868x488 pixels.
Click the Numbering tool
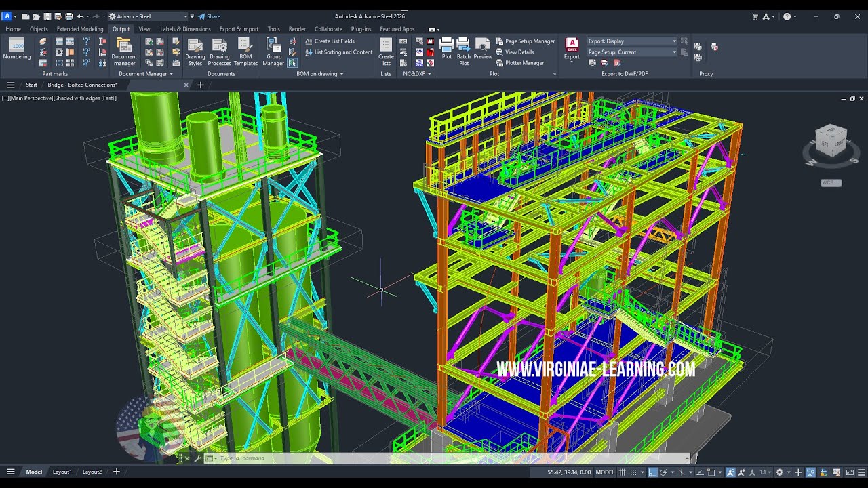[17, 49]
